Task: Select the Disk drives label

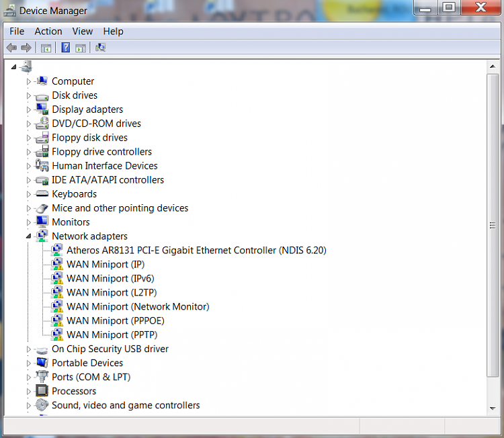Action: pos(75,95)
